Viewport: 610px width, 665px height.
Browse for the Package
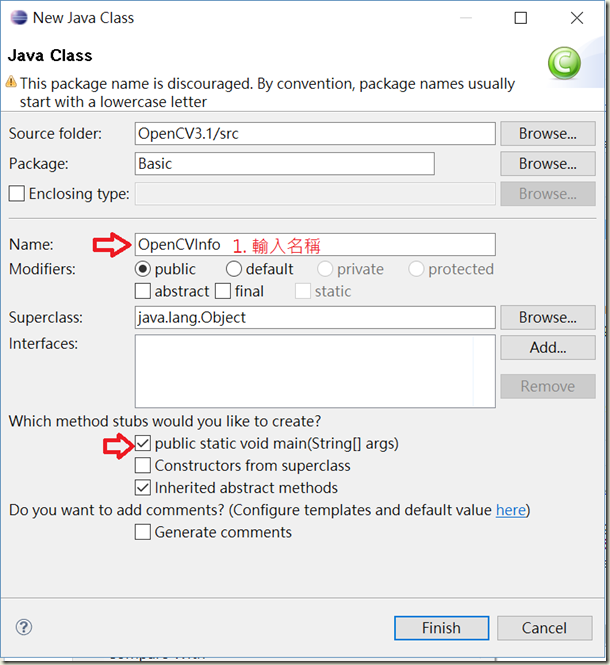548,164
